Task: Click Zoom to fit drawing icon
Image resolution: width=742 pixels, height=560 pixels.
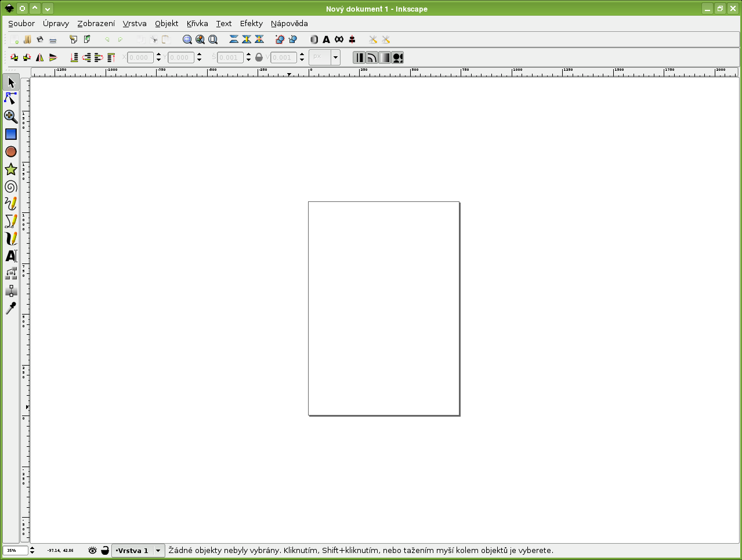Action: (x=200, y=39)
